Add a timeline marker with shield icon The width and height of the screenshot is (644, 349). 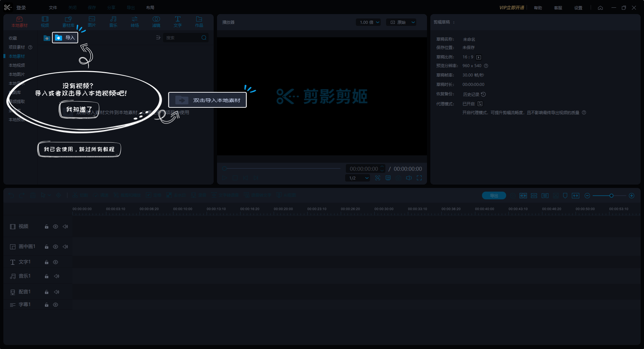[565, 196]
